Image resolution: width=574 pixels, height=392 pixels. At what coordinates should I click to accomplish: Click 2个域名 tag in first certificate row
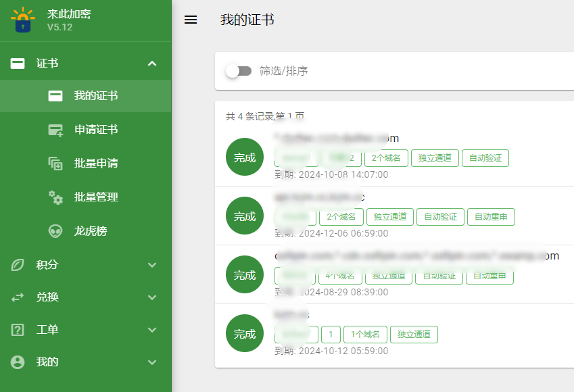[386, 158]
